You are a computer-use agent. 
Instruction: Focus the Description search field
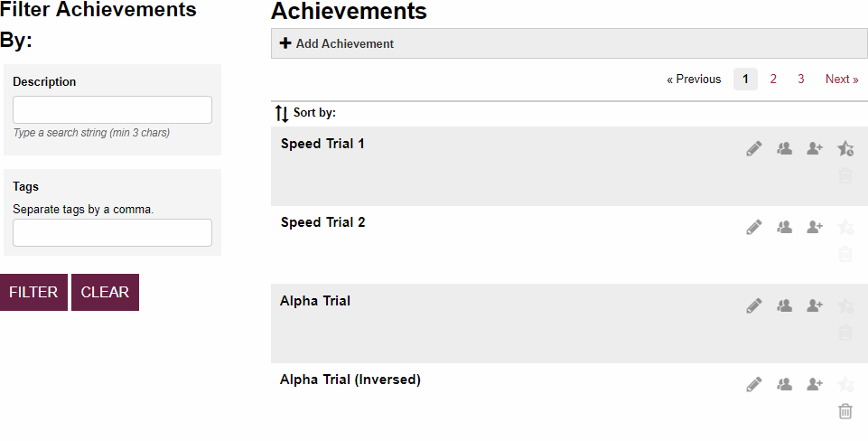click(112, 110)
